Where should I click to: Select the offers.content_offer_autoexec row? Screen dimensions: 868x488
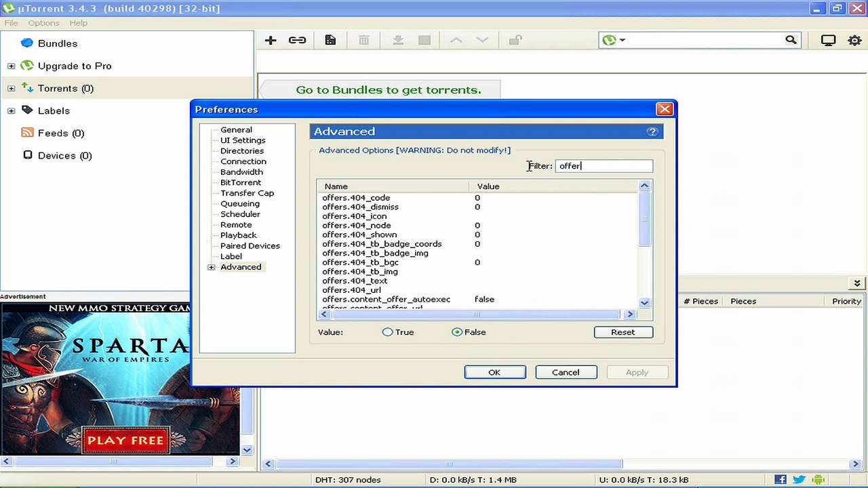click(479, 299)
